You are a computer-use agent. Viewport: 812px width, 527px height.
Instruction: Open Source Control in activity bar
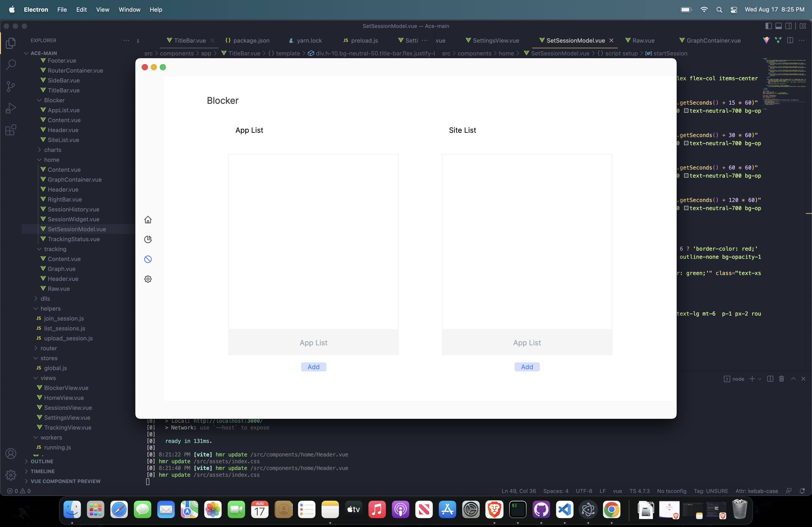point(11,86)
